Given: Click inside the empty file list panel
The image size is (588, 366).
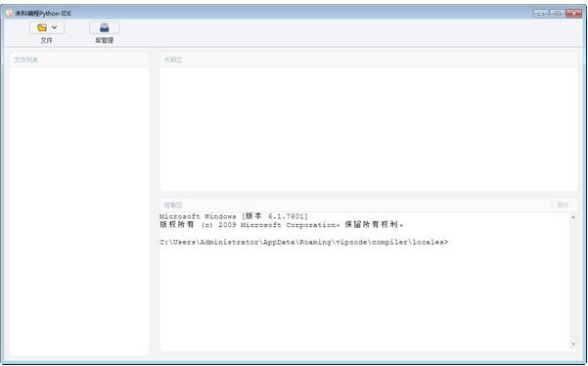Looking at the screenshot, I should (78, 210).
